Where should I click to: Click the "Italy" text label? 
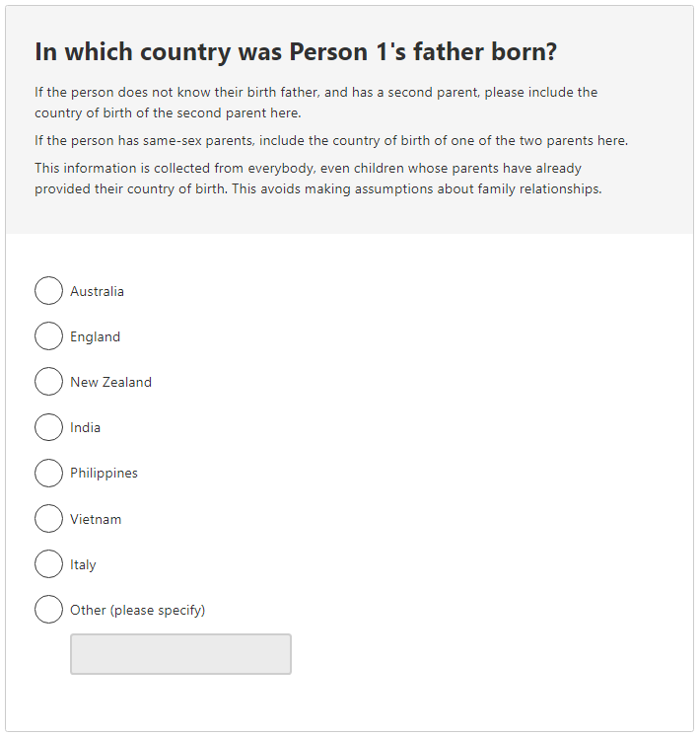pyautogui.click(x=83, y=564)
